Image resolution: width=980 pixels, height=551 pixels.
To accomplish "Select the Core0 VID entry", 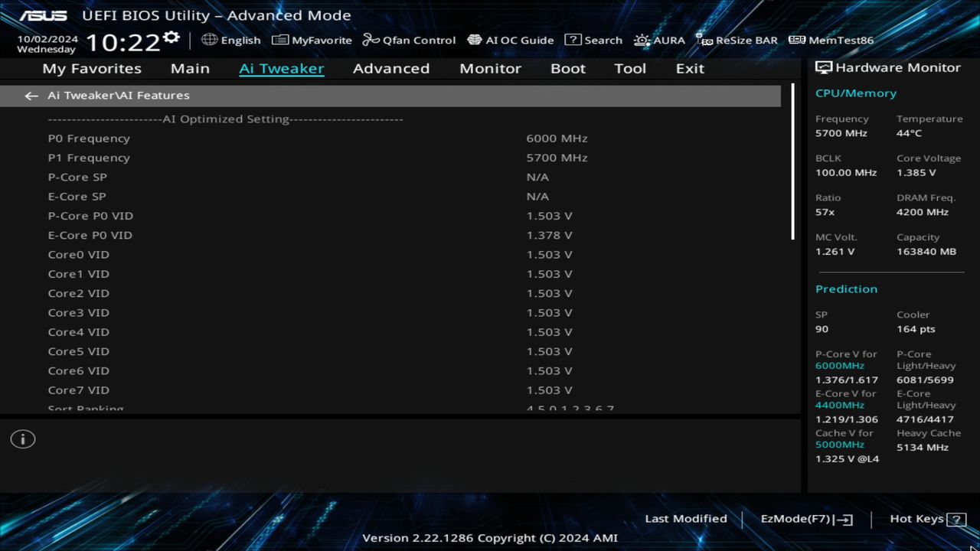I will 78,254.
